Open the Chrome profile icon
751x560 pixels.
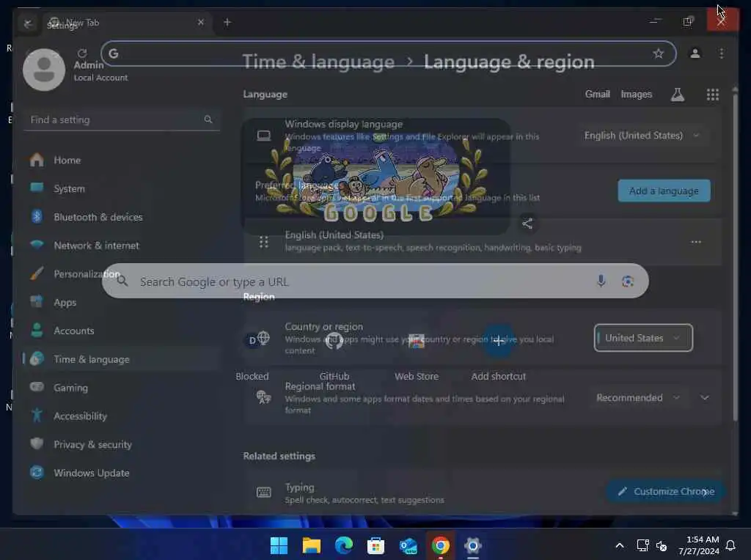[695, 53]
